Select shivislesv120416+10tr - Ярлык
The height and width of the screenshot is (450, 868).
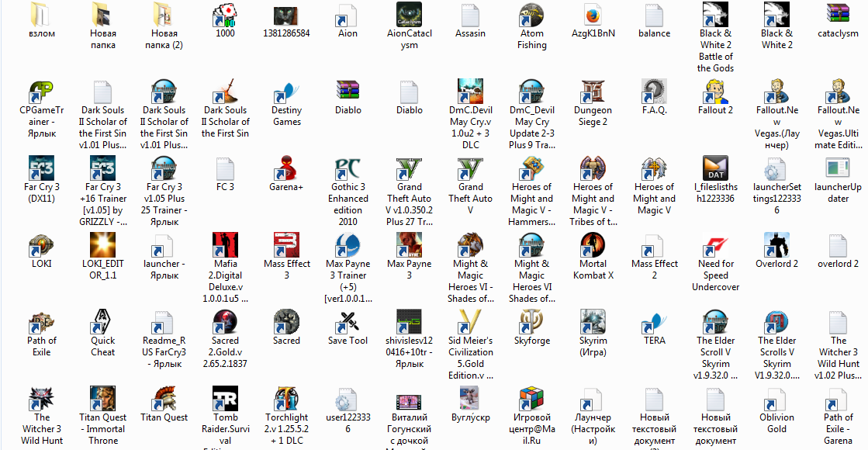[409, 322]
